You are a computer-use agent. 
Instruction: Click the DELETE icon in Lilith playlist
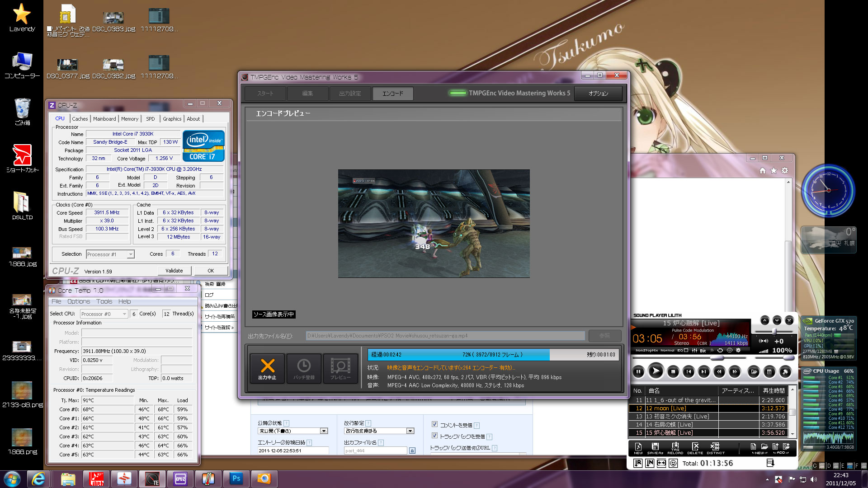tap(695, 448)
